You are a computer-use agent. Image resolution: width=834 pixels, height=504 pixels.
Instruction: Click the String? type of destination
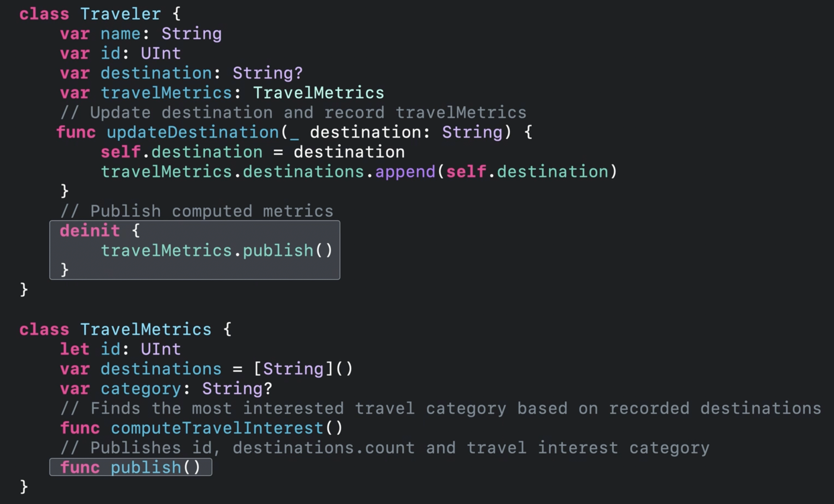click(x=268, y=73)
